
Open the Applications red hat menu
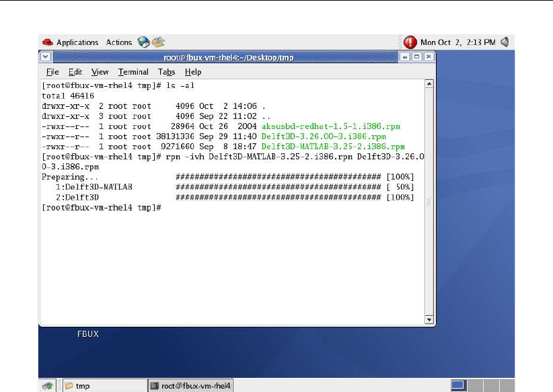coord(70,42)
